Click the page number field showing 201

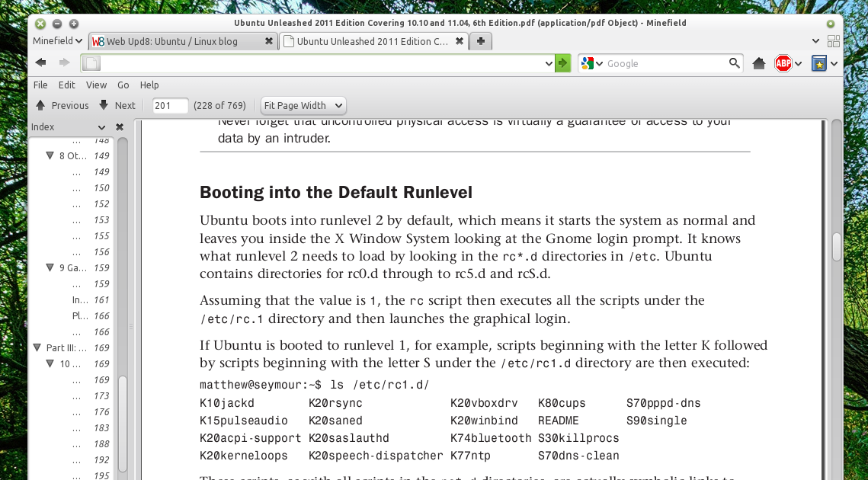[170, 105]
